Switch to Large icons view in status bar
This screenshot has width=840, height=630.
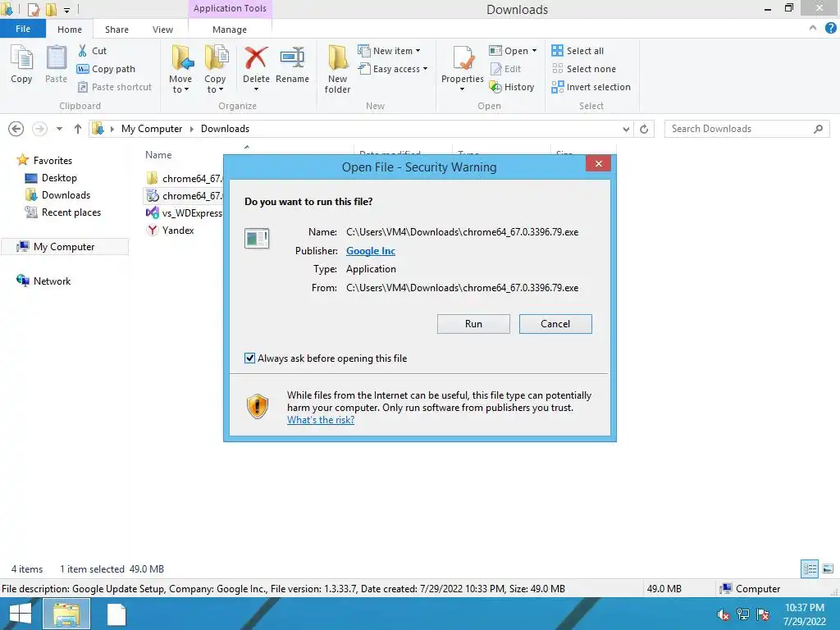[828, 569]
